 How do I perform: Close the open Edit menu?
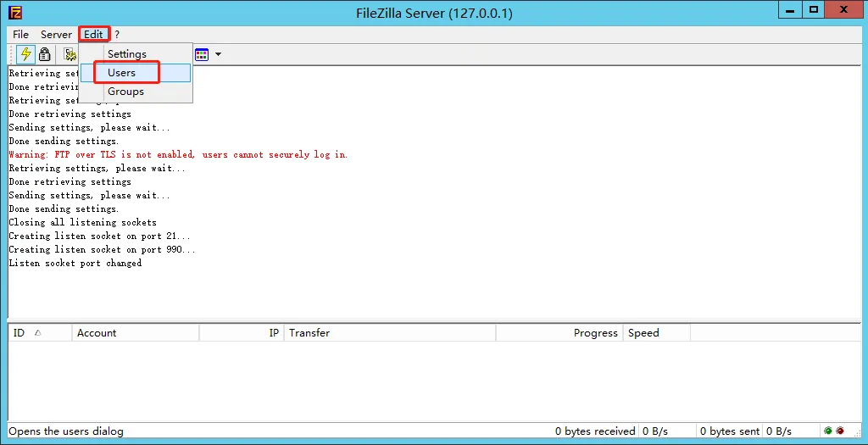pyautogui.click(x=93, y=34)
